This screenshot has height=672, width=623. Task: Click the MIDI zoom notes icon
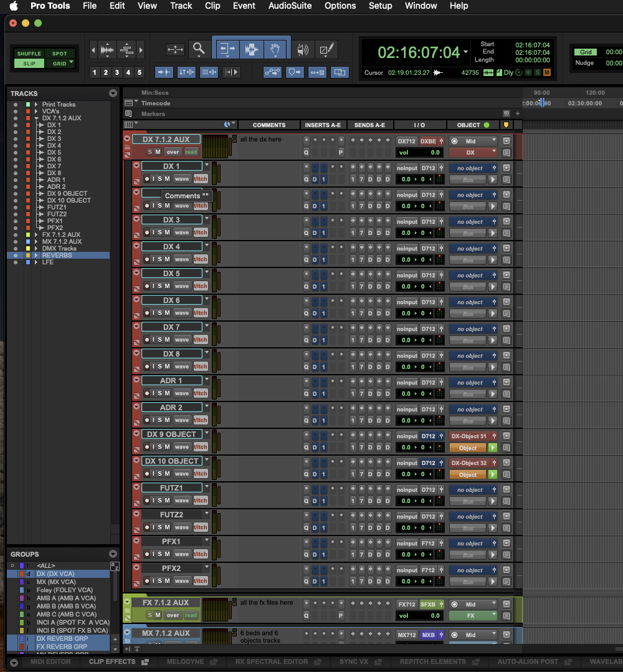[126, 50]
